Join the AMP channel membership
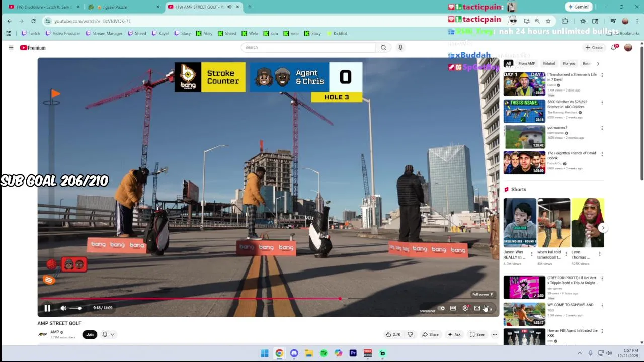This screenshot has height=362, width=644. [90, 334]
